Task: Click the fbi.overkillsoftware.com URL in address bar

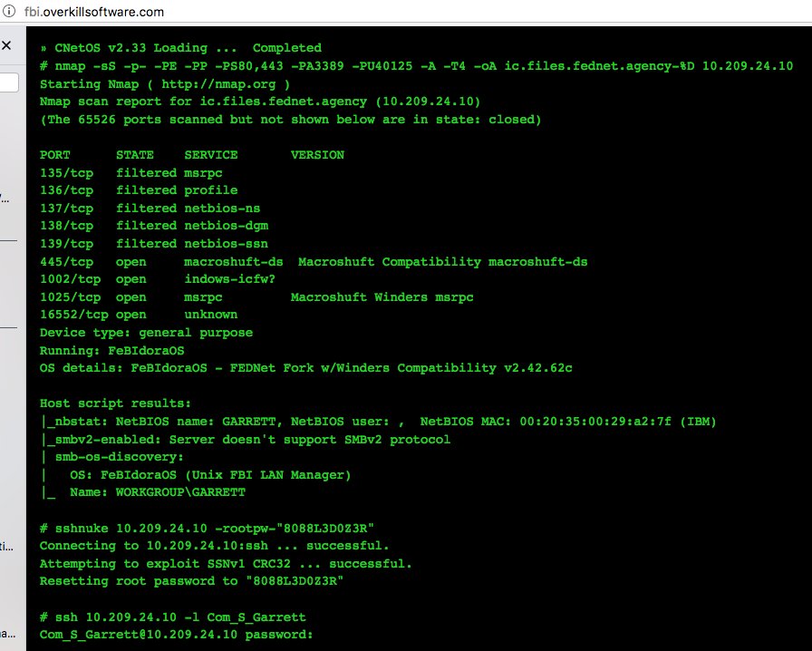Action: (93, 13)
